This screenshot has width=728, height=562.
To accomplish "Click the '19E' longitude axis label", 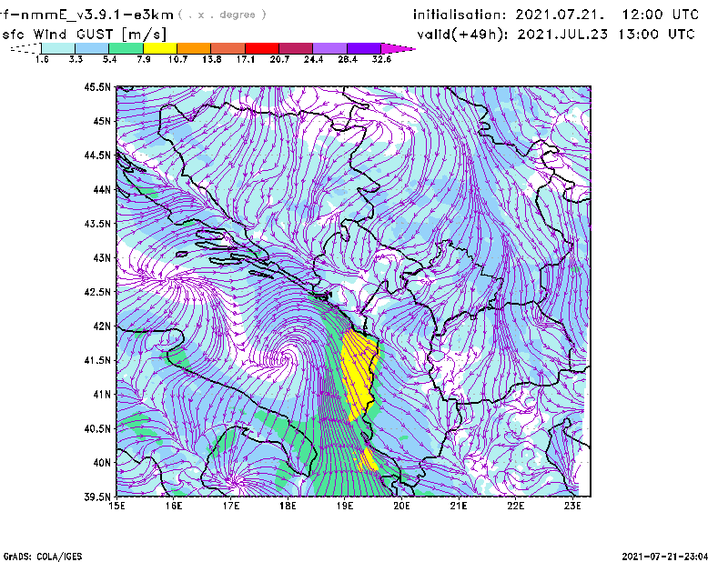I will click(x=345, y=506).
